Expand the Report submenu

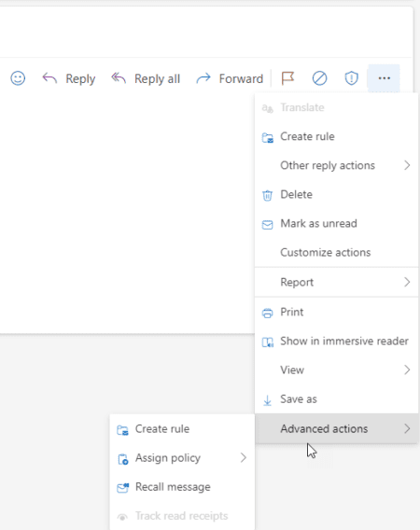[x=337, y=282]
